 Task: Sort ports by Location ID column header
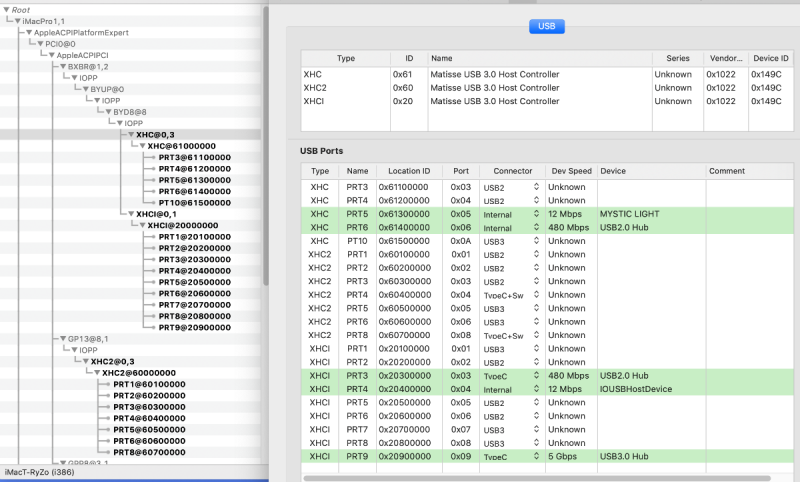click(411, 171)
